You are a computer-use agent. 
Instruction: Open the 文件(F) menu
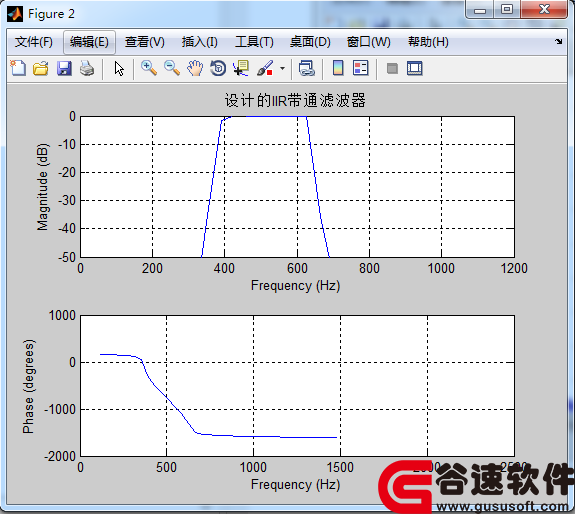click(x=34, y=42)
